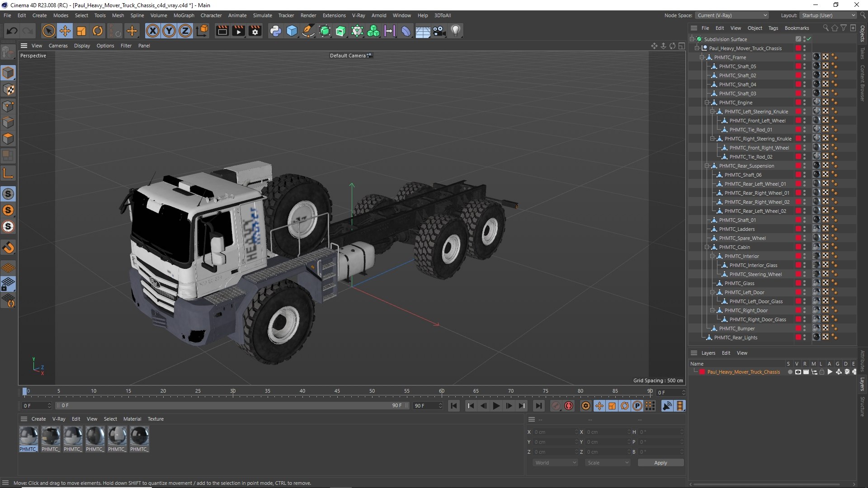868x488 pixels.
Task: Open material manager Texture menu
Action: [156, 419]
